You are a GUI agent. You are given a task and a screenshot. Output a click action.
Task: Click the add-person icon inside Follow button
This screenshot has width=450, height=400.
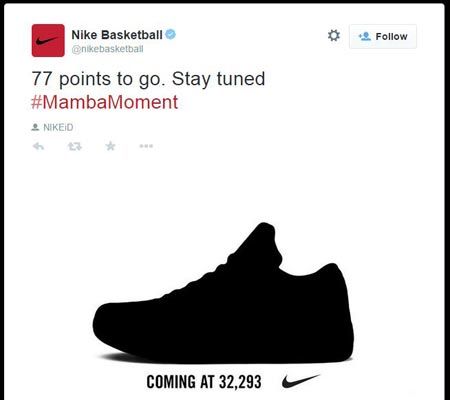pyautogui.click(x=365, y=36)
